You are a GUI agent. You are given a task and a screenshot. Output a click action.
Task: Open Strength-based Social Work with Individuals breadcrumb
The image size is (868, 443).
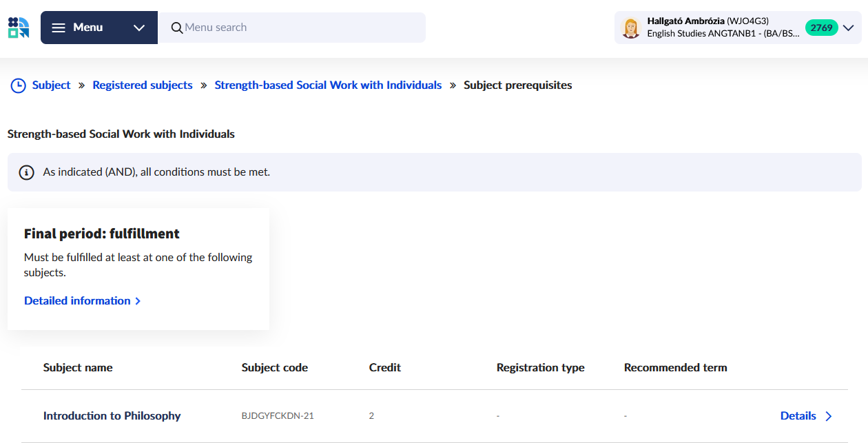[328, 85]
